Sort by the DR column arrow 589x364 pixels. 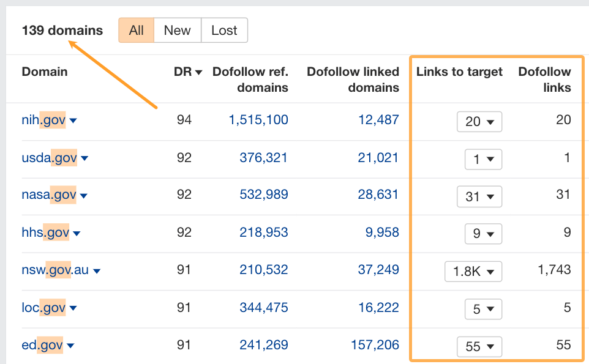tap(198, 73)
